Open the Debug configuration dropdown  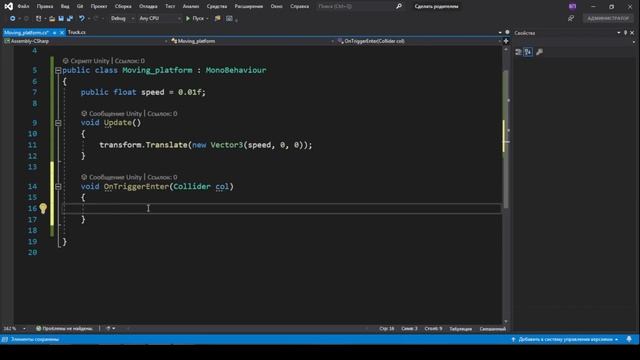[x=122, y=18]
